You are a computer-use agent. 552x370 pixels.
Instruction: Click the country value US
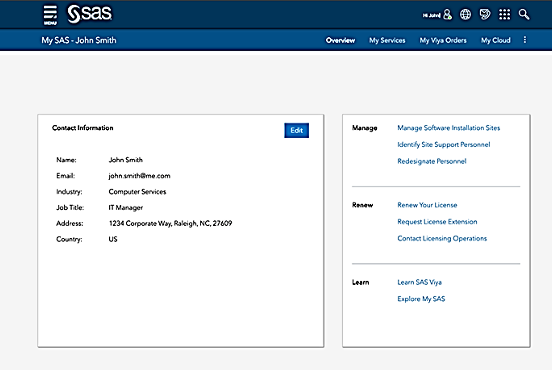(x=113, y=239)
